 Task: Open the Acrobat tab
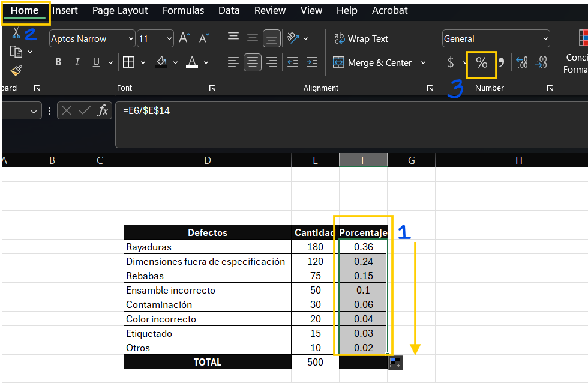(389, 10)
